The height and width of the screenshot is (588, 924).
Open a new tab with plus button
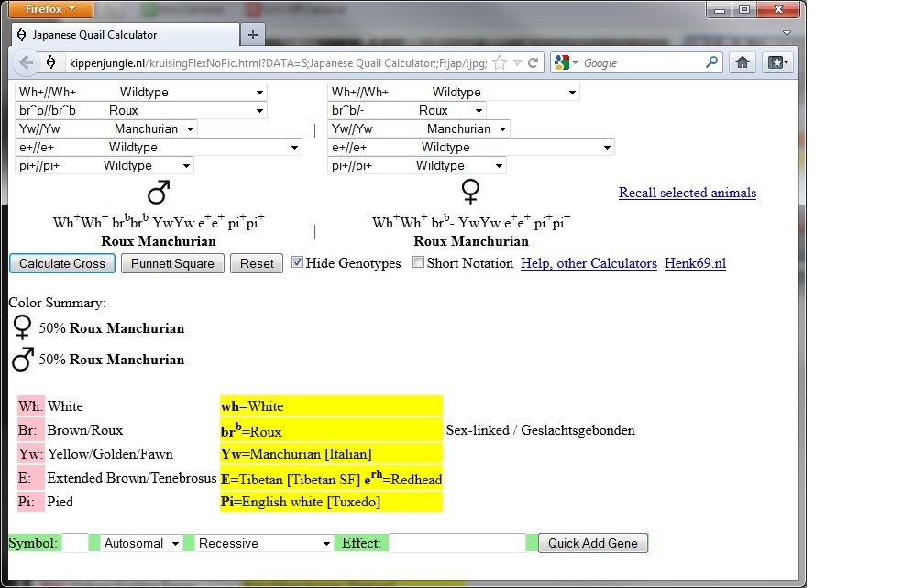(x=253, y=35)
